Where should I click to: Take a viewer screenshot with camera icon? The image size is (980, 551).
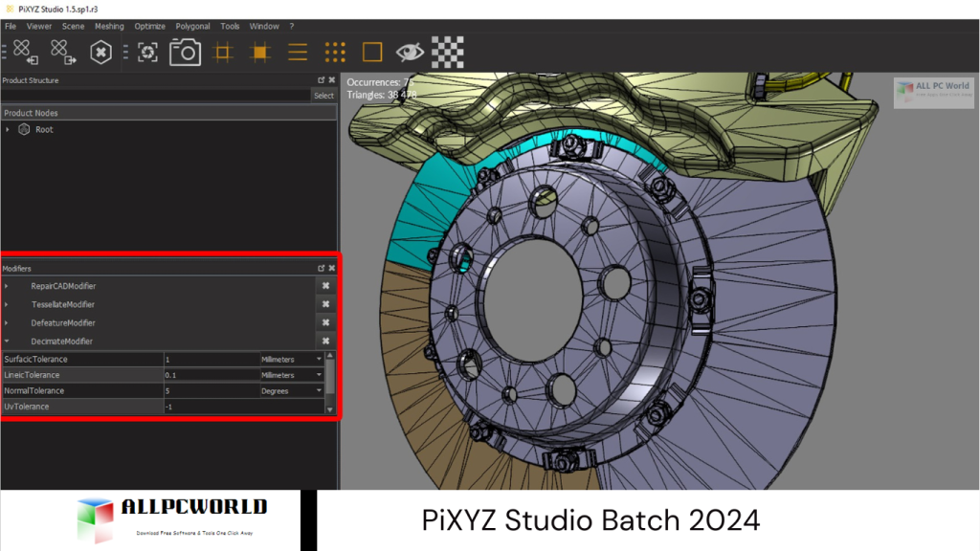coord(185,52)
